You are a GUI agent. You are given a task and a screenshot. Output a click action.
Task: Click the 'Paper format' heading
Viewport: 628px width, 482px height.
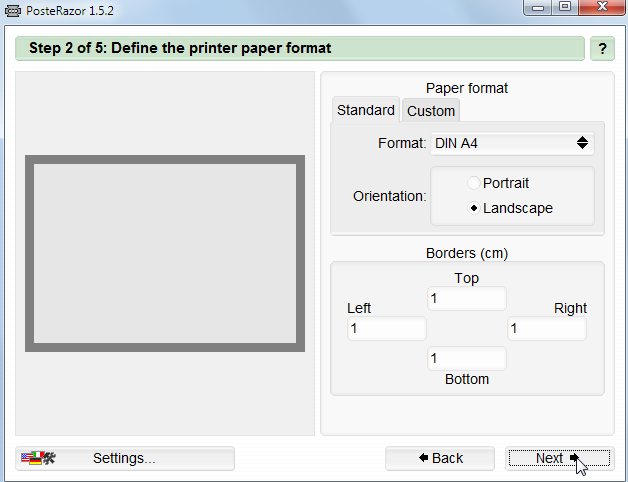click(x=467, y=88)
